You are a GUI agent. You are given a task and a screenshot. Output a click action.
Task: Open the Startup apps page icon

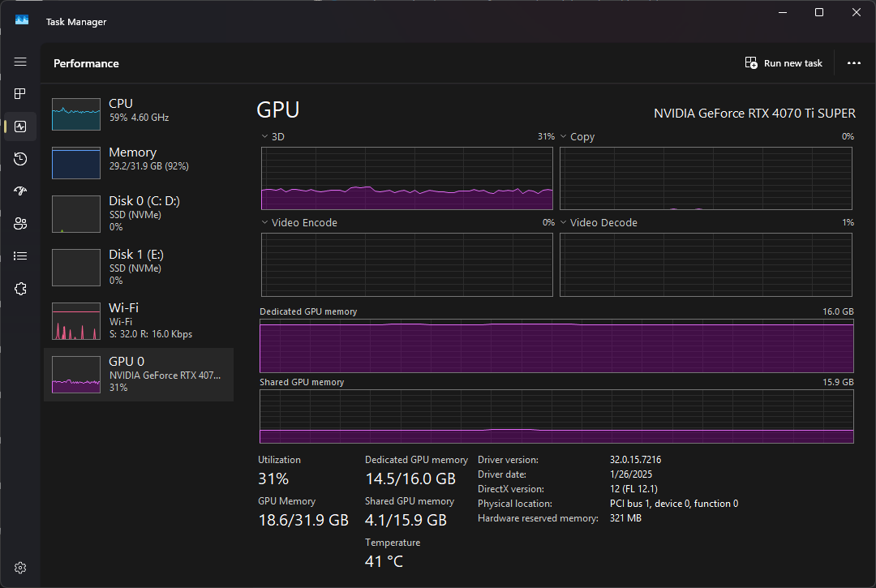20,191
